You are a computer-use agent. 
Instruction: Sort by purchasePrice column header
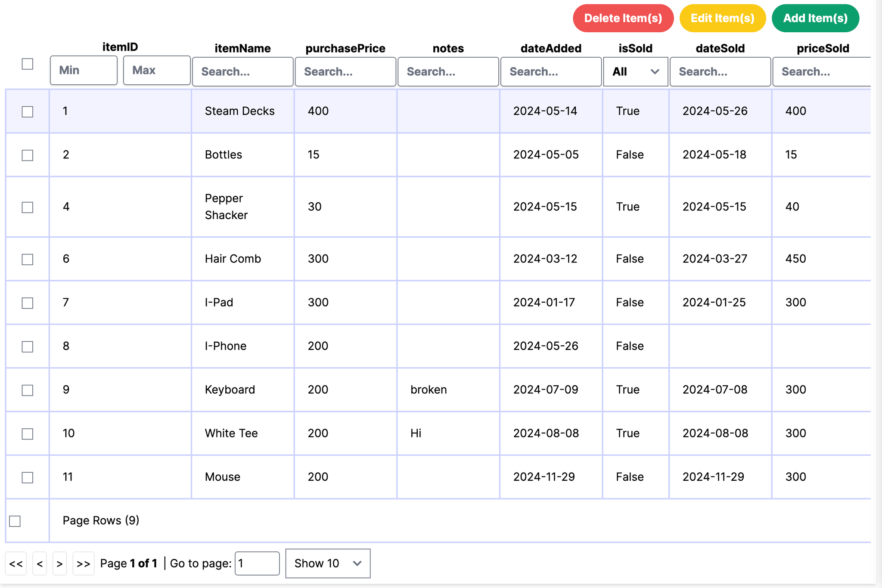pyautogui.click(x=345, y=48)
